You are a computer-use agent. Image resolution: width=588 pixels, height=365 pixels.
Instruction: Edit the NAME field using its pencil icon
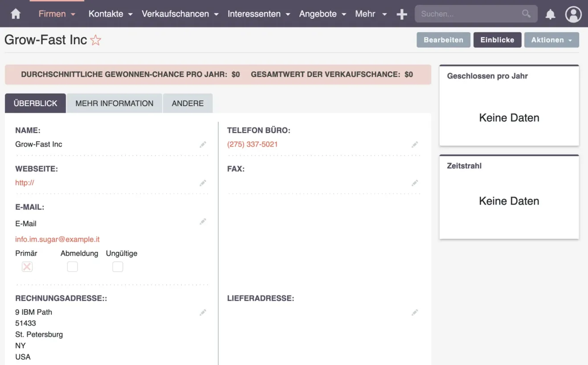click(203, 144)
